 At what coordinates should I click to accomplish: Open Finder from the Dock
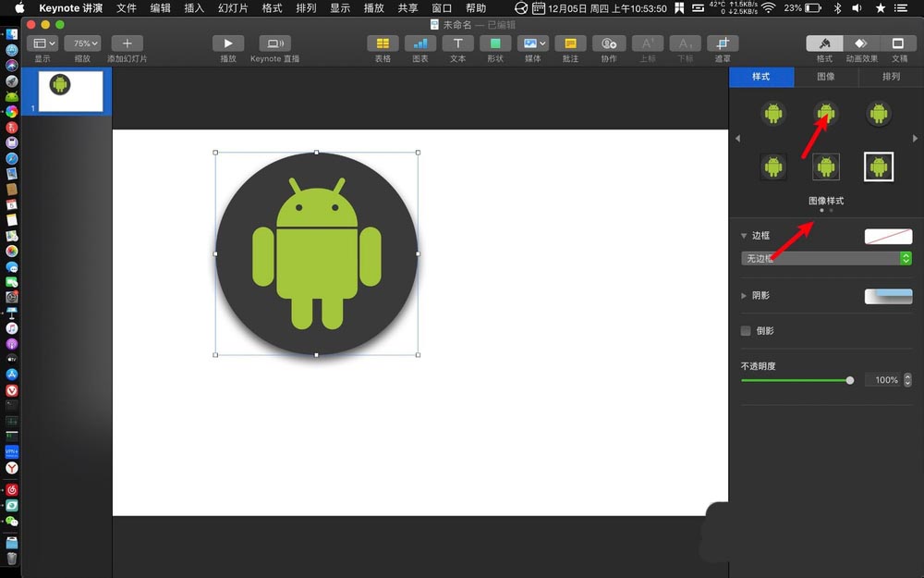pyautogui.click(x=12, y=35)
